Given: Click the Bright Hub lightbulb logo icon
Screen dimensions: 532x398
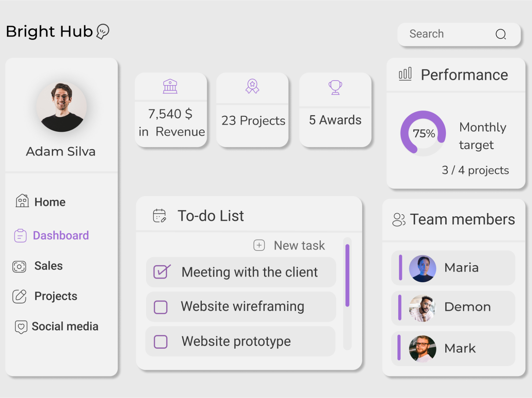Looking at the screenshot, I should tap(102, 31).
